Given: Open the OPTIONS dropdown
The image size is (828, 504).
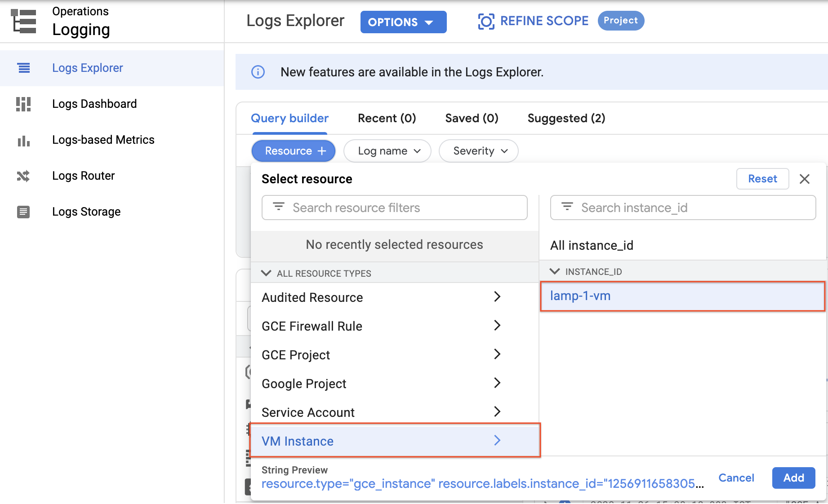Looking at the screenshot, I should (403, 22).
